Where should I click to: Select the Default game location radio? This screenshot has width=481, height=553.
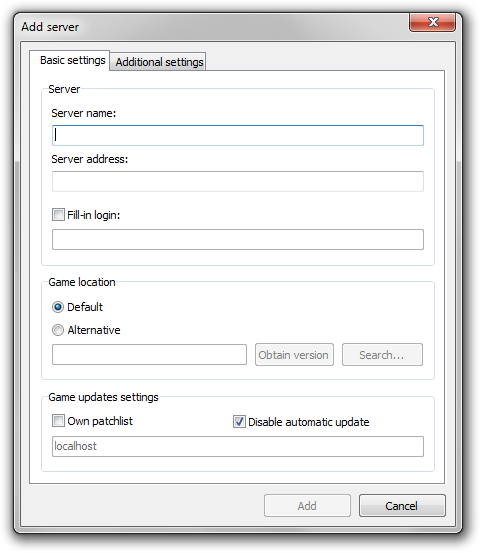(58, 307)
